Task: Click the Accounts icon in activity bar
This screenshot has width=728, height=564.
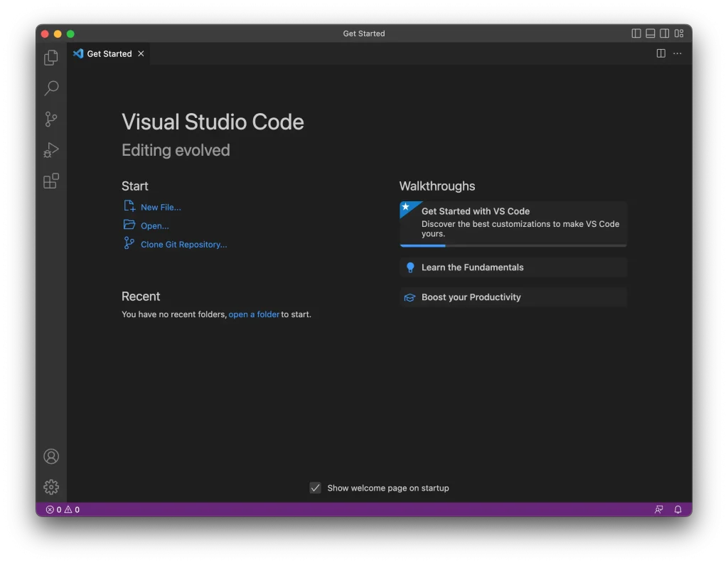Action: pyautogui.click(x=51, y=457)
